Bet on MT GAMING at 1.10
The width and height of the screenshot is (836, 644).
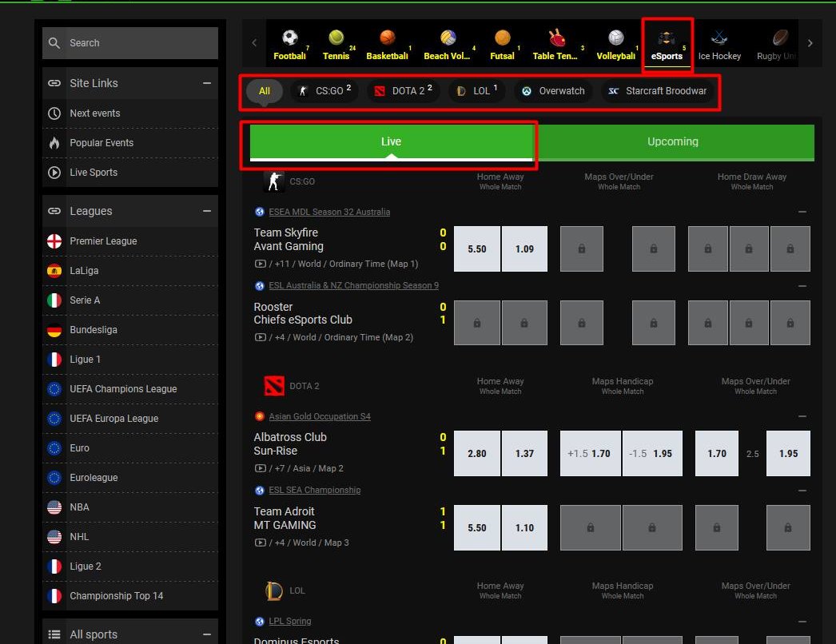[x=524, y=528]
